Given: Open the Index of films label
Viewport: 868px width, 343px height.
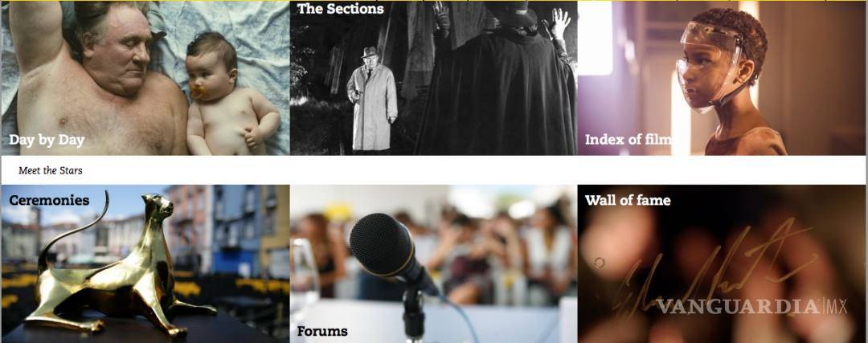Looking at the screenshot, I should click(x=628, y=140).
